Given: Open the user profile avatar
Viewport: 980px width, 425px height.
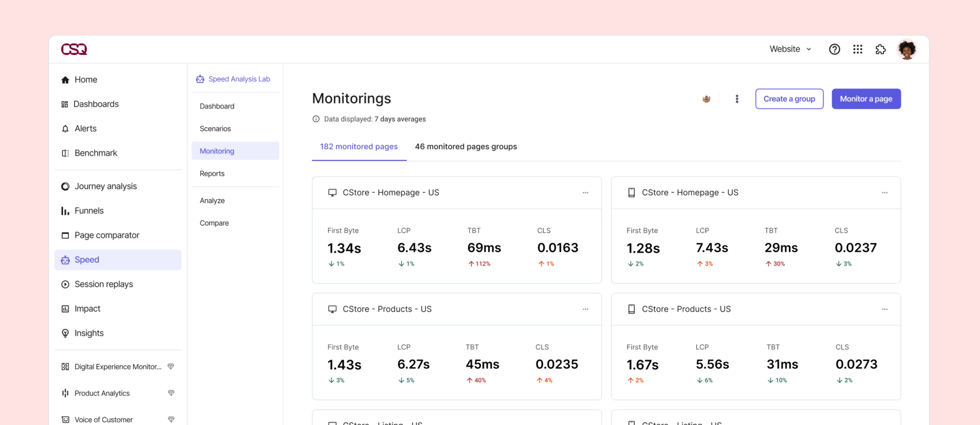Looking at the screenshot, I should [x=907, y=49].
